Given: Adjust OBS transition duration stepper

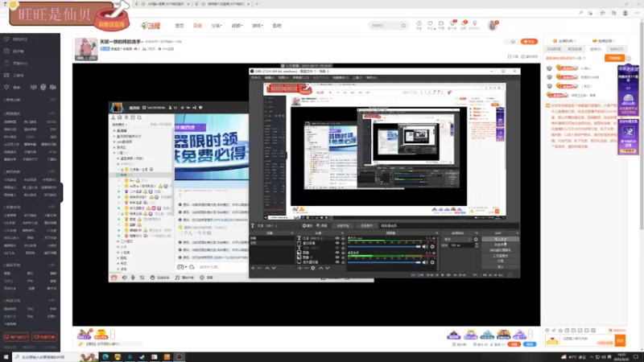Looking at the screenshot, I should (x=477, y=245).
